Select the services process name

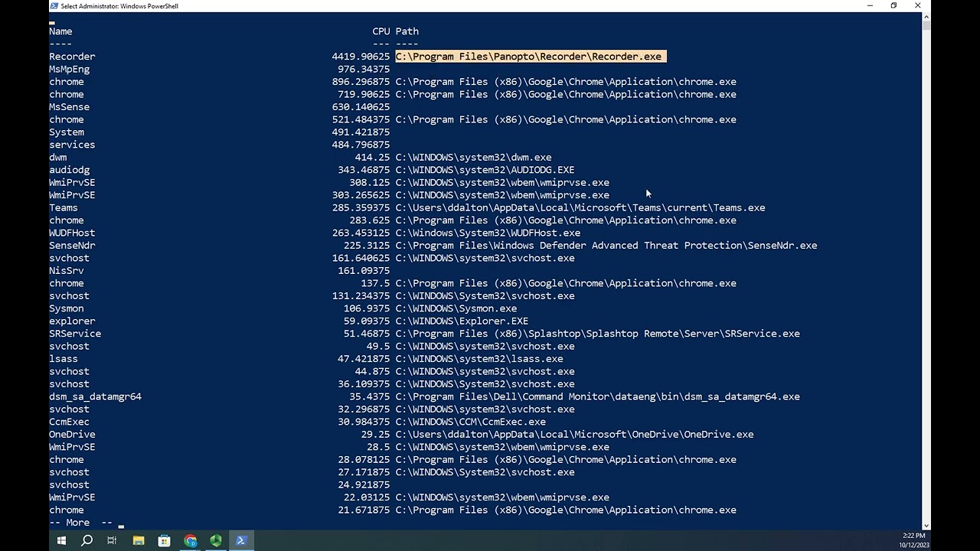click(x=72, y=145)
